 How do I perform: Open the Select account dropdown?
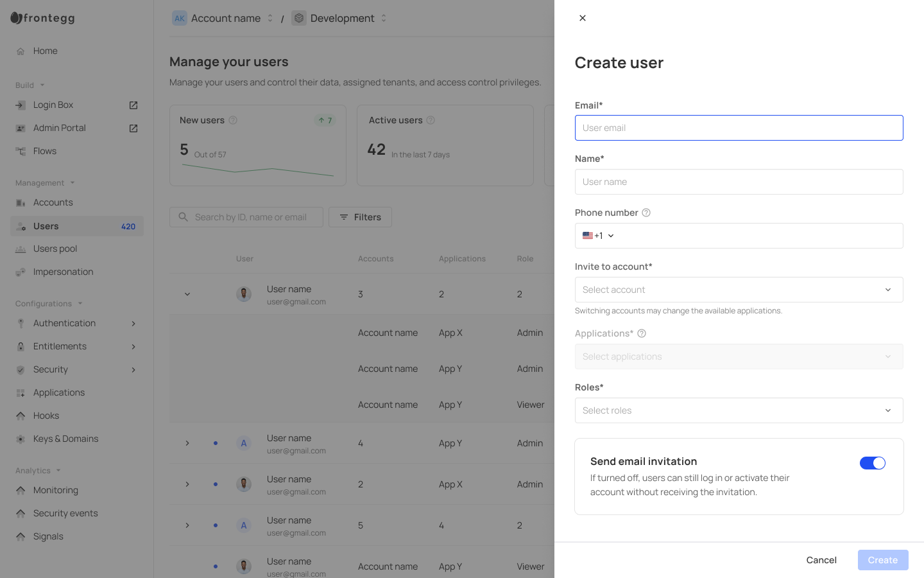click(739, 290)
